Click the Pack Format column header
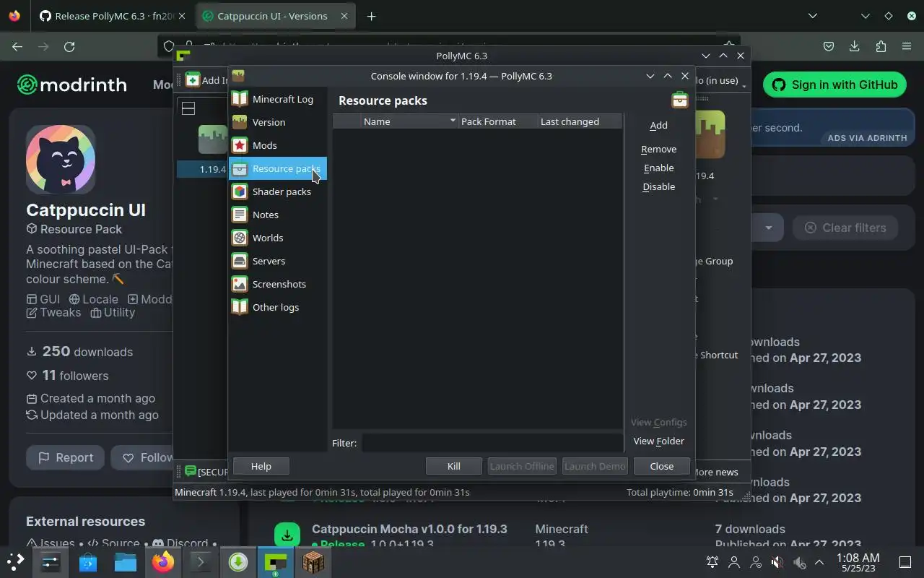 click(x=498, y=121)
